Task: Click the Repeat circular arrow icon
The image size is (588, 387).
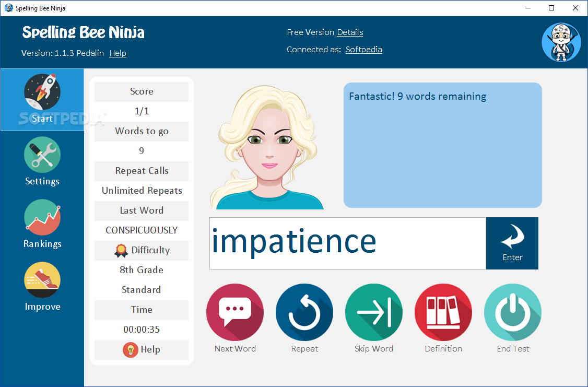Action: pyautogui.click(x=304, y=312)
